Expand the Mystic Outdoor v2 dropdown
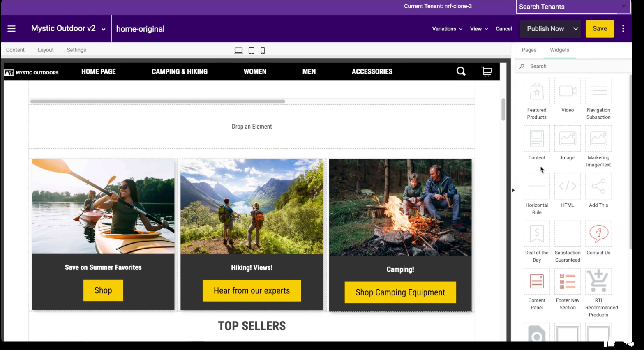Viewport: 644px width, 350px height. click(104, 29)
